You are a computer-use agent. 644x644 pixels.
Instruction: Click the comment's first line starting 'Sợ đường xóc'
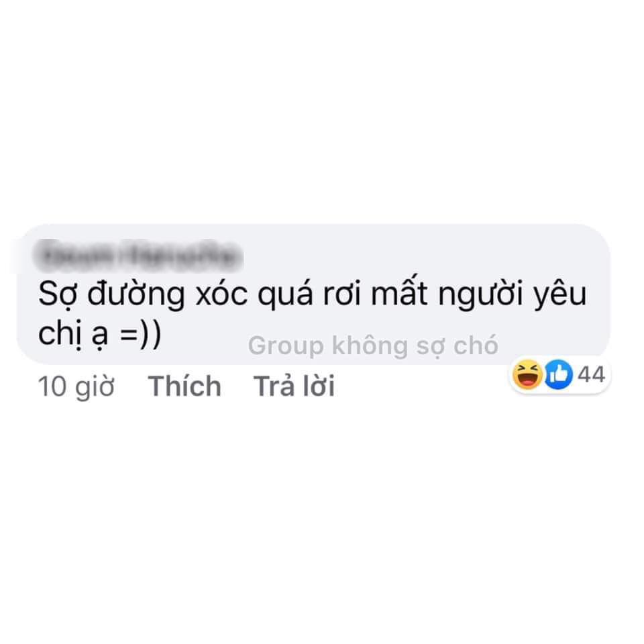coord(312,294)
